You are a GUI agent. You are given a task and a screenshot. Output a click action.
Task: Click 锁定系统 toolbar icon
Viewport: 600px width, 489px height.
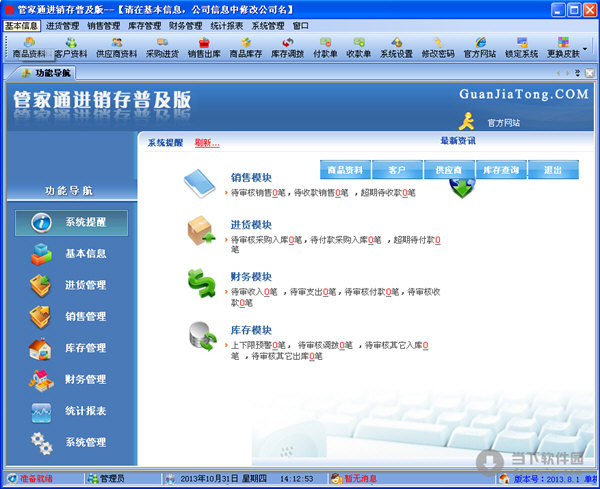coord(522,48)
